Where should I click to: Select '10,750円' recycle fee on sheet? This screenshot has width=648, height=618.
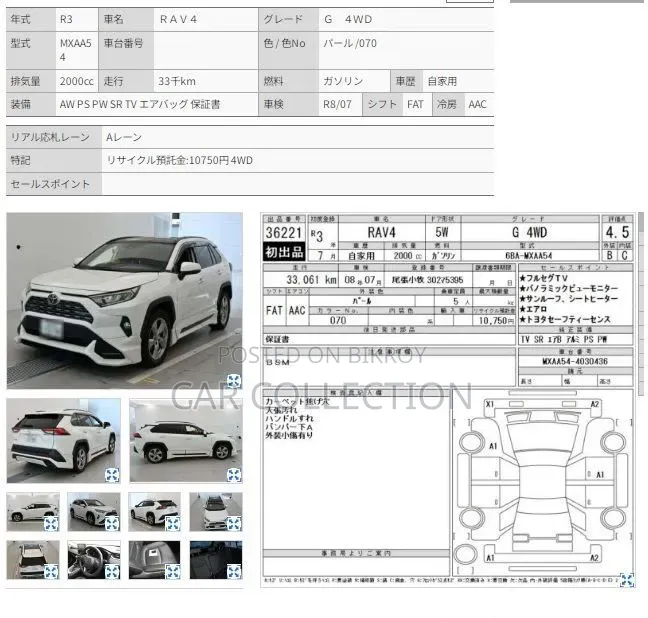coord(496,321)
